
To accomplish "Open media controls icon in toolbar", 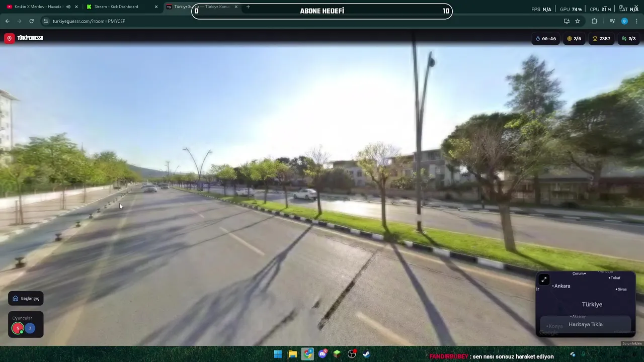I will click(x=612, y=21).
